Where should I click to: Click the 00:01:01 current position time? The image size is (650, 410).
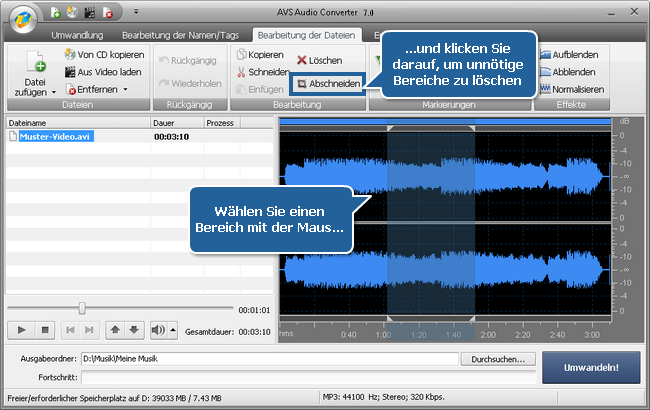point(254,310)
